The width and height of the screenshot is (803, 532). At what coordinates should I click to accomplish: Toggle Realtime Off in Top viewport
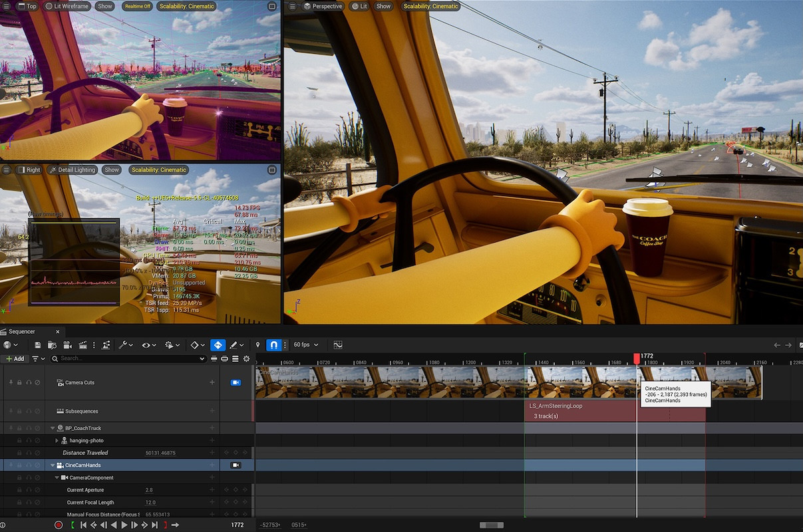tap(137, 6)
